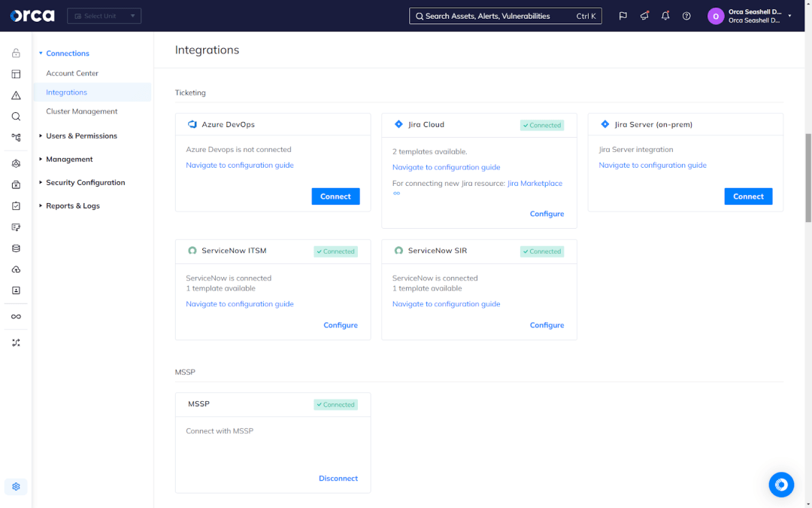This screenshot has width=812, height=508.
Task: Open the clipboard checkmark icon in sidebar
Action: [x=16, y=205]
